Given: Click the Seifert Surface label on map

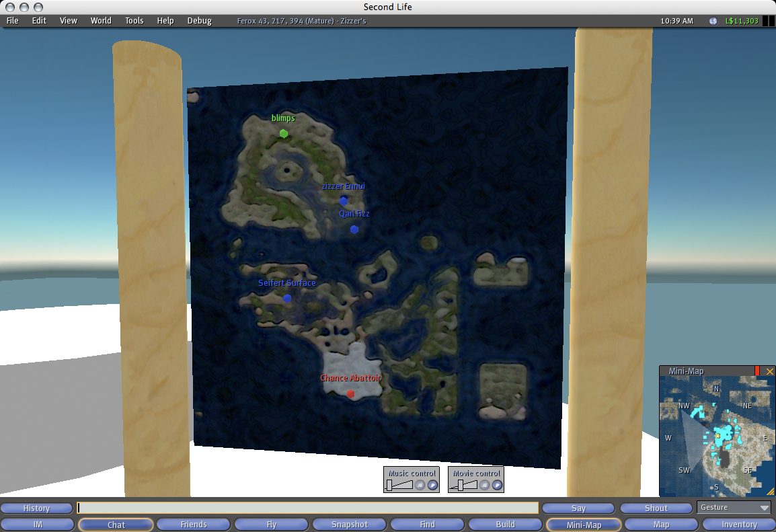Looking at the screenshot, I should coord(287,282).
